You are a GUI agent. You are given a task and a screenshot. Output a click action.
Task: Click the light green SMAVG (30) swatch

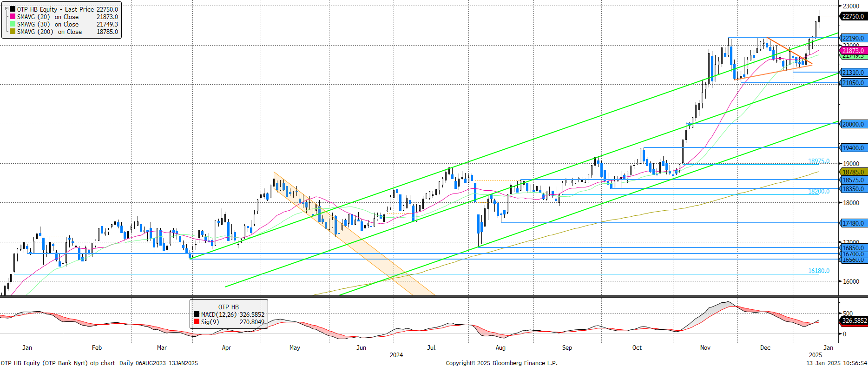point(13,24)
